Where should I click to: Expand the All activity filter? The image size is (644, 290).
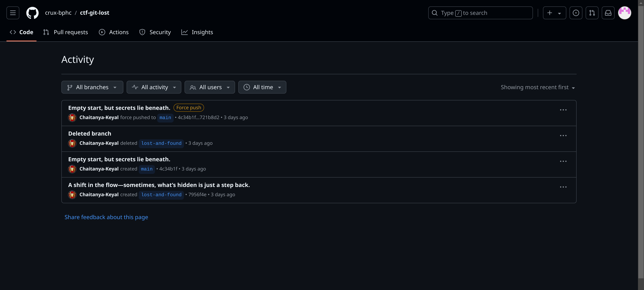(x=154, y=87)
